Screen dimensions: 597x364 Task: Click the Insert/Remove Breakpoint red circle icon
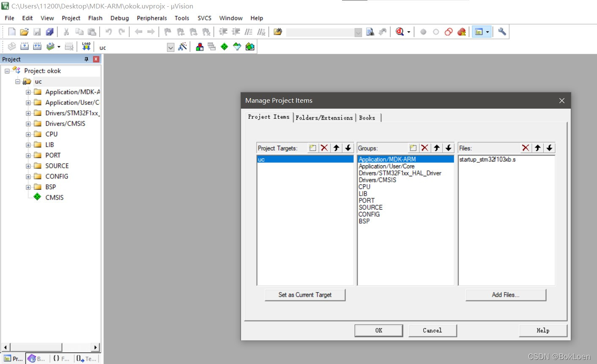[423, 32]
